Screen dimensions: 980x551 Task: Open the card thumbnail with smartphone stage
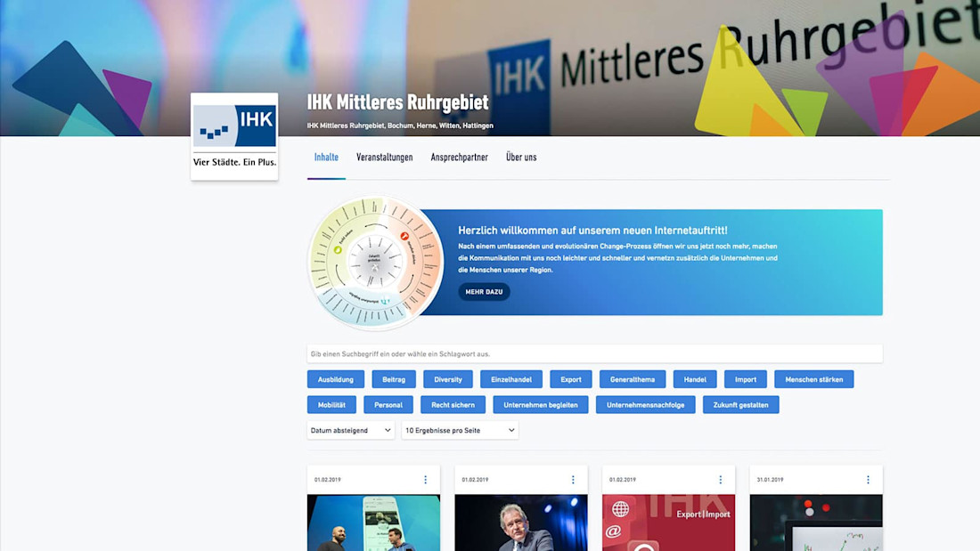coord(374,523)
